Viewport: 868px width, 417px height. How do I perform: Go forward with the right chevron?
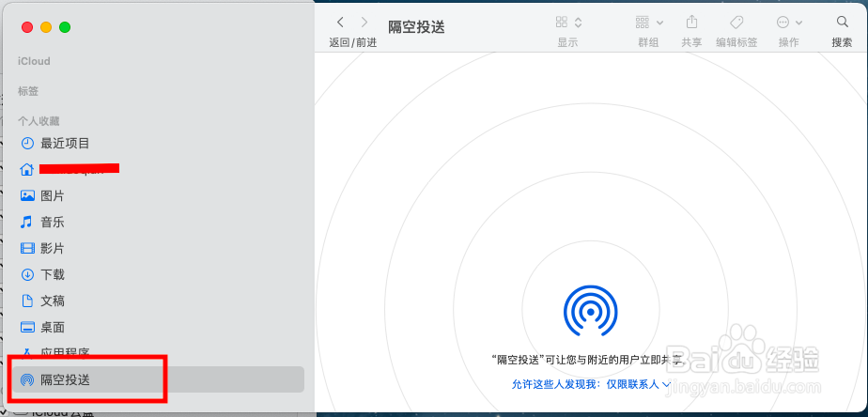click(364, 23)
